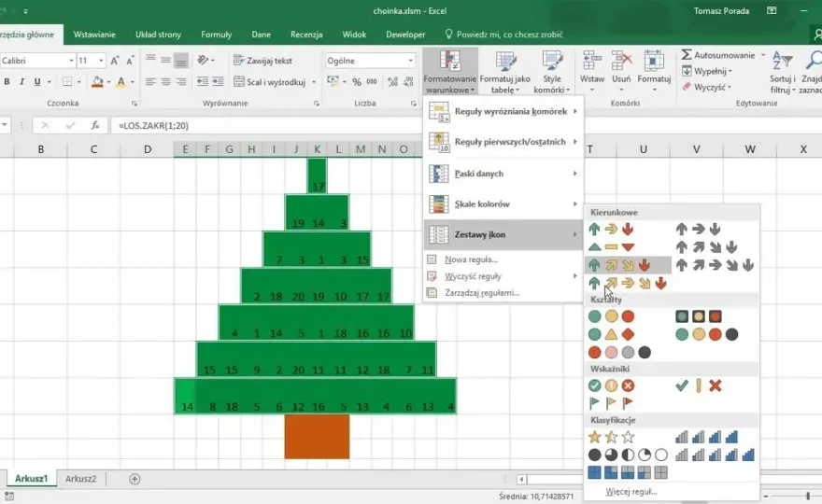Click the orientation text-angle icon
822x504 pixels.
point(203,61)
